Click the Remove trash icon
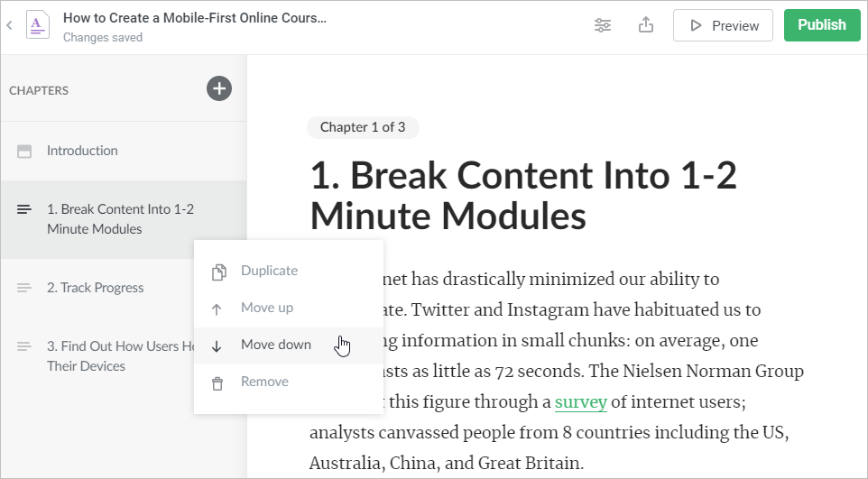Screen dimensions: 868x479 pyautogui.click(x=217, y=382)
